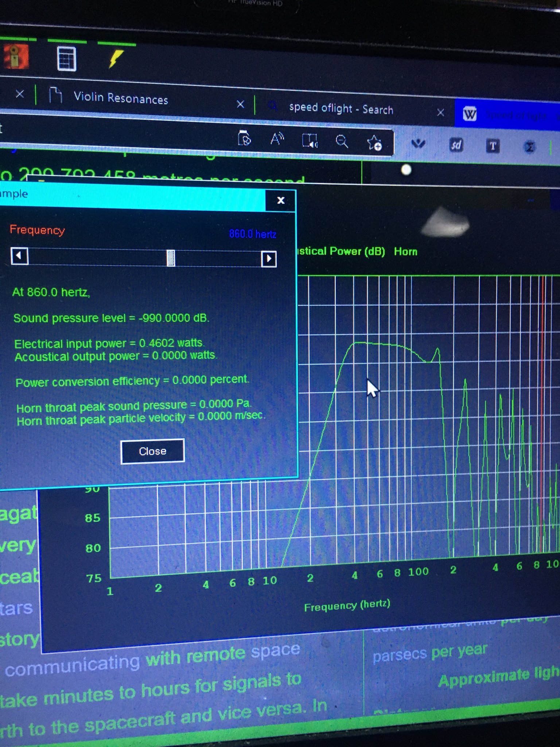Click 'Power conversion efficiency' line

132,381
